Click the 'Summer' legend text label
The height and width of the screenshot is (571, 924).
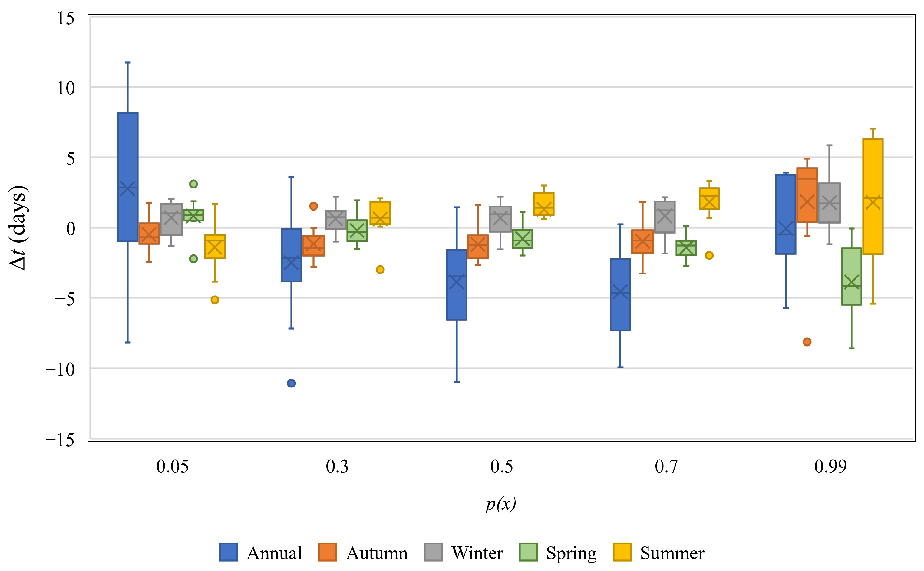[x=672, y=553]
